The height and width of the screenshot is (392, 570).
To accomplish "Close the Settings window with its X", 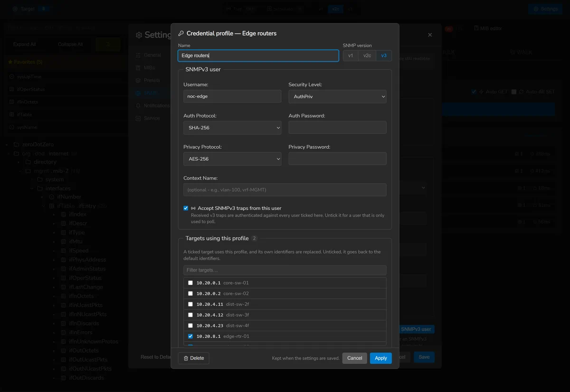I will (430, 35).
